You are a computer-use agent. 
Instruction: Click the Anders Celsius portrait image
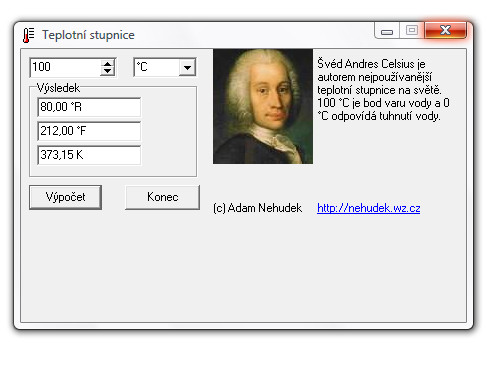coord(263,106)
